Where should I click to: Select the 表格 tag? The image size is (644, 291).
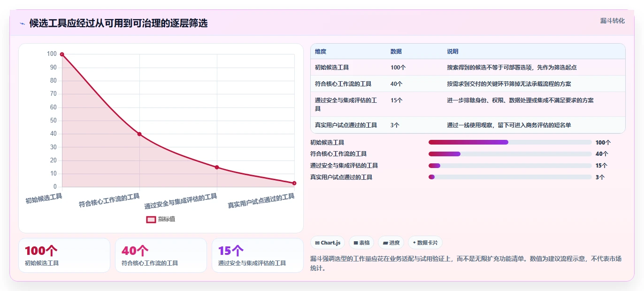(x=361, y=243)
